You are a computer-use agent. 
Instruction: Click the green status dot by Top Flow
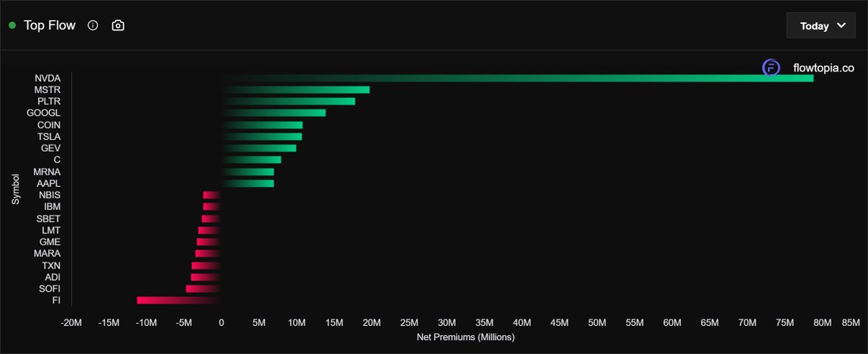[x=12, y=25]
